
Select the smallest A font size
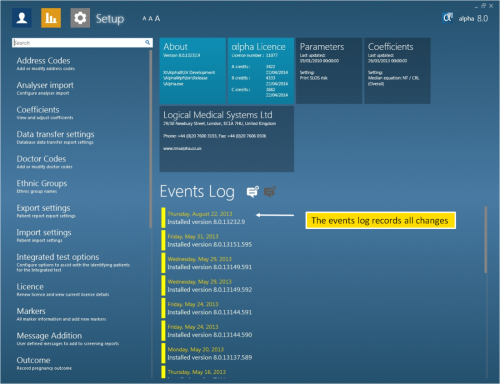click(144, 19)
